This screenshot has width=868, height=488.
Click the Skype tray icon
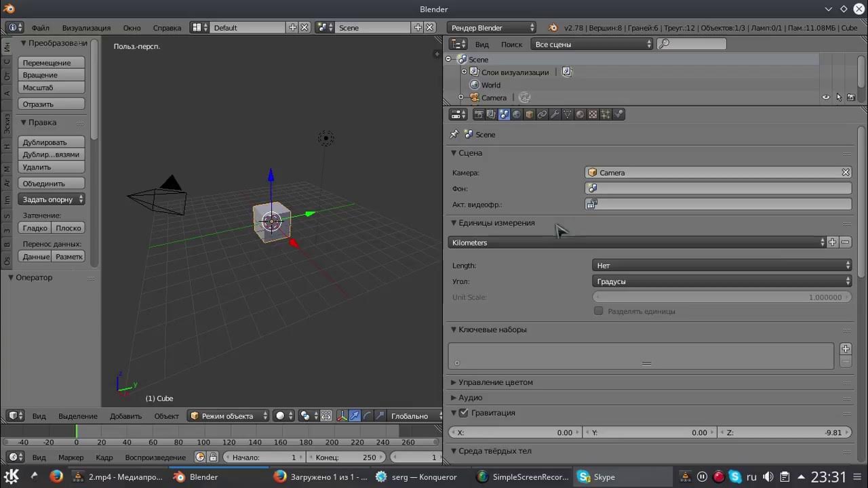734,476
